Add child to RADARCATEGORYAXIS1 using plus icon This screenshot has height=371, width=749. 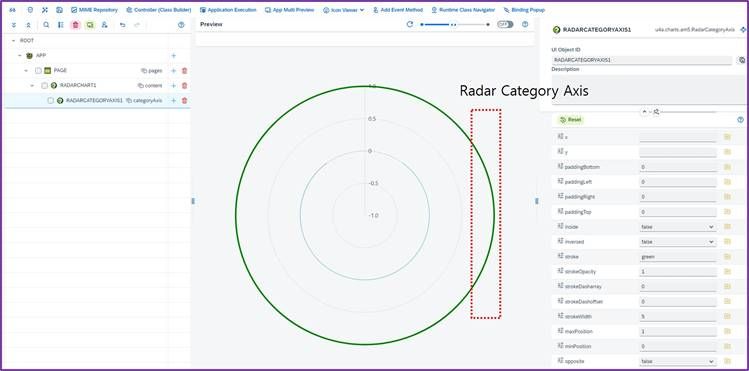pyautogui.click(x=173, y=101)
